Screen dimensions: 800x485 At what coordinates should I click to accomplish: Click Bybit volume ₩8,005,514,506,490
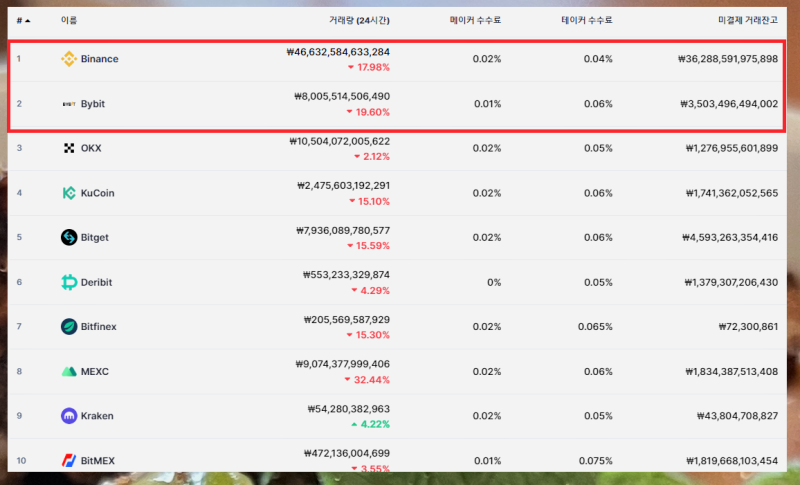(342, 96)
